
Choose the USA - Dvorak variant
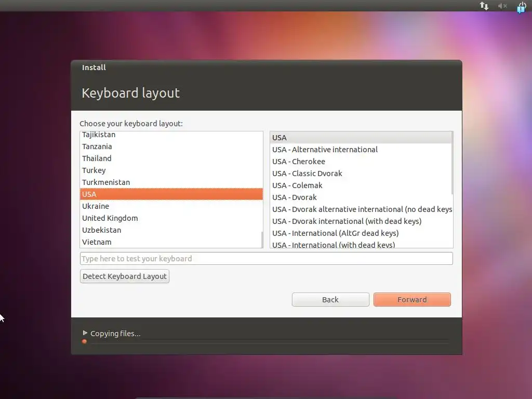361,197
